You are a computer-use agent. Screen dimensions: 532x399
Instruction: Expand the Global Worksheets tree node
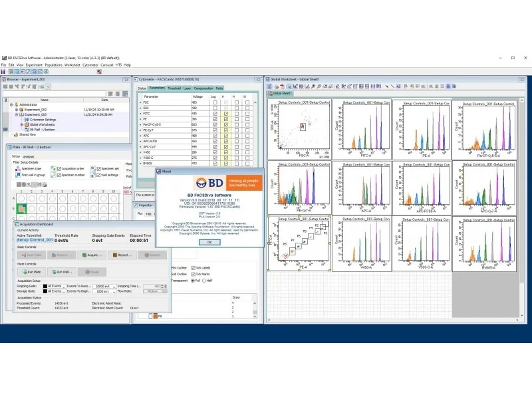[x=21, y=124]
